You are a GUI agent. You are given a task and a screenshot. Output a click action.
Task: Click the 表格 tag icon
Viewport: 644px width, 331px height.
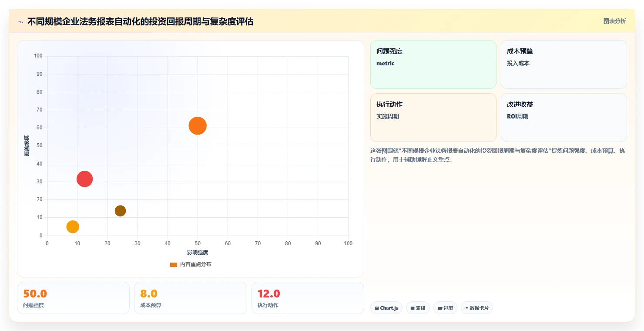pos(413,308)
